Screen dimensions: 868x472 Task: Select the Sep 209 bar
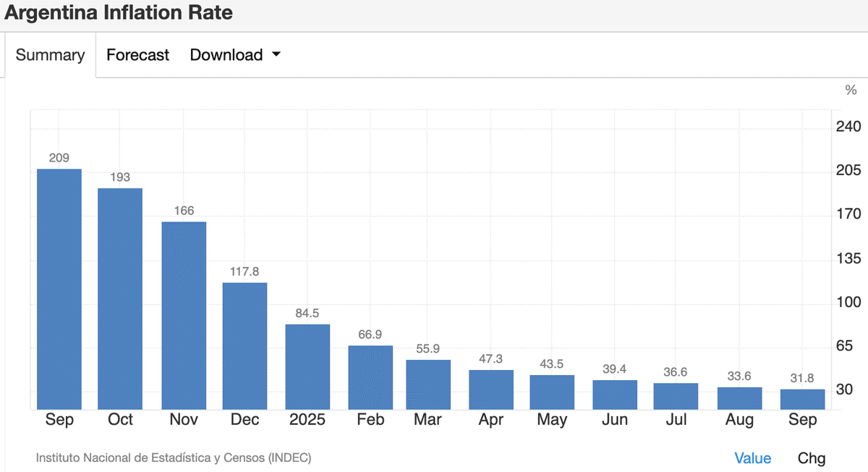[x=59, y=290]
